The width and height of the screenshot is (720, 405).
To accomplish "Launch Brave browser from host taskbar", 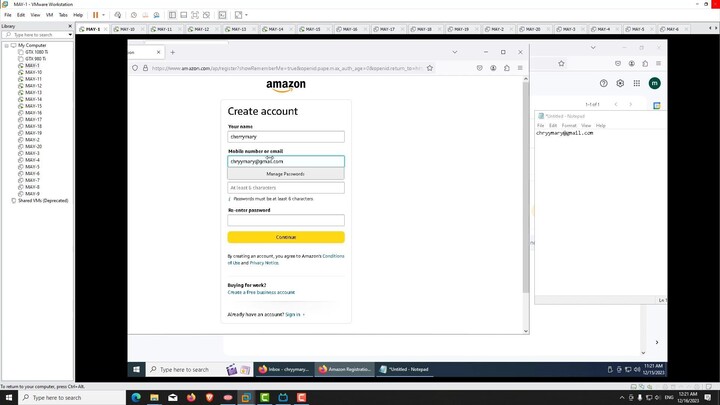I will [209, 398].
